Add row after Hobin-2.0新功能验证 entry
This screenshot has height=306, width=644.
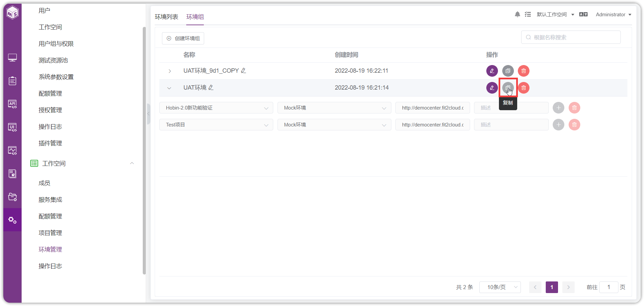click(x=558, y=108)
